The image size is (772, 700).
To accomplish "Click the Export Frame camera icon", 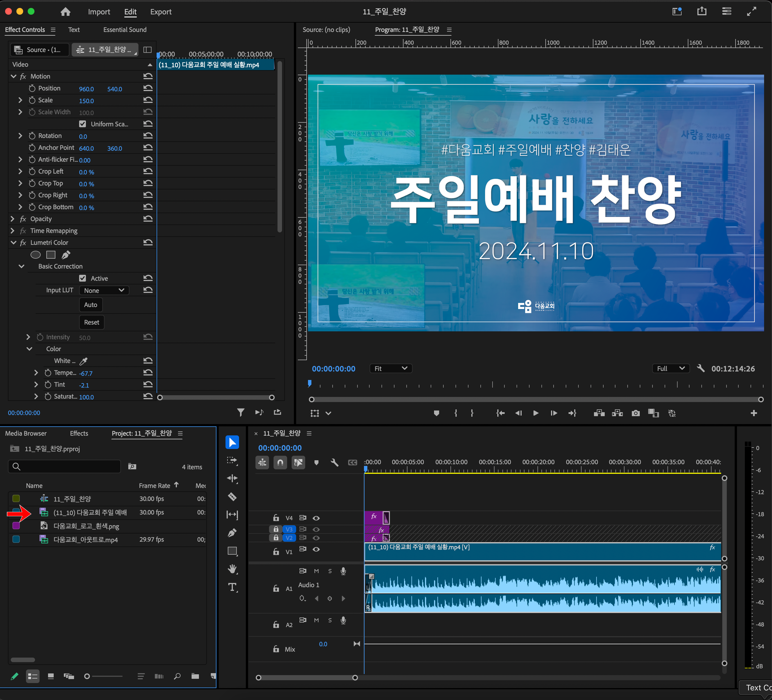I will 636,413.
